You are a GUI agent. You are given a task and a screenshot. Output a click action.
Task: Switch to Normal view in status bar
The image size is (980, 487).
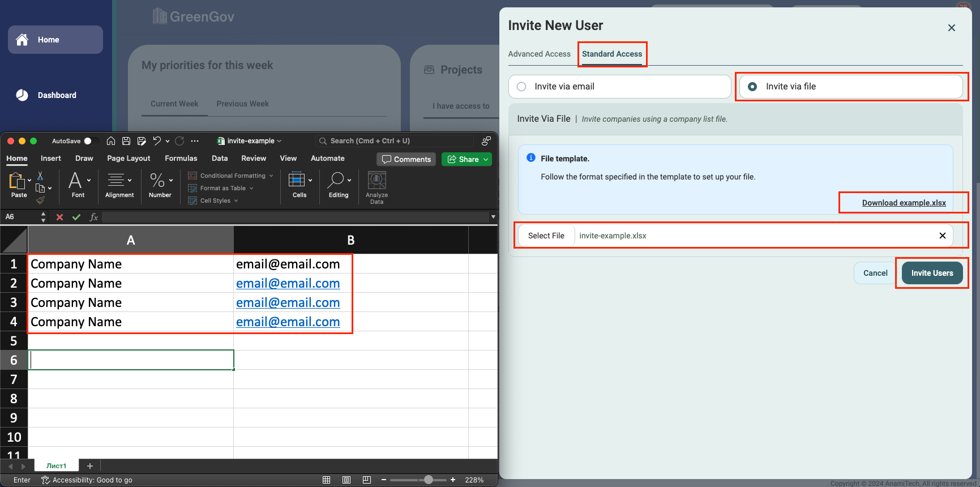coord(327,480)
